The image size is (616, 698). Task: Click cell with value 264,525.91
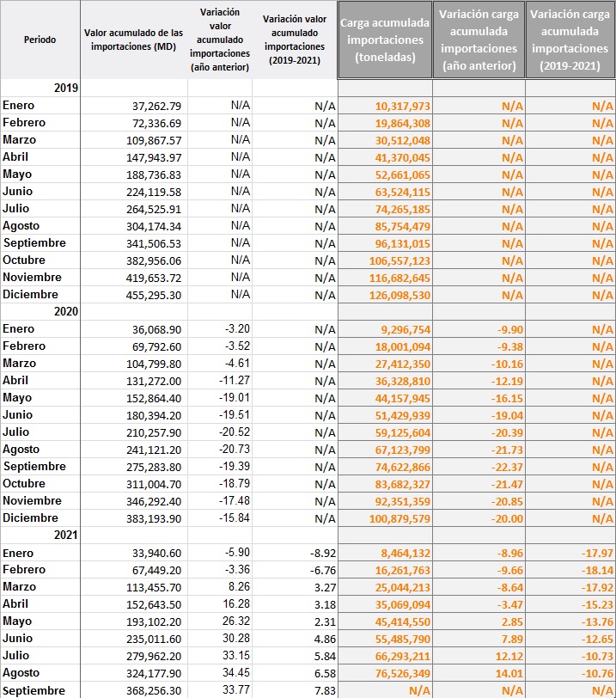pos(134,209)
